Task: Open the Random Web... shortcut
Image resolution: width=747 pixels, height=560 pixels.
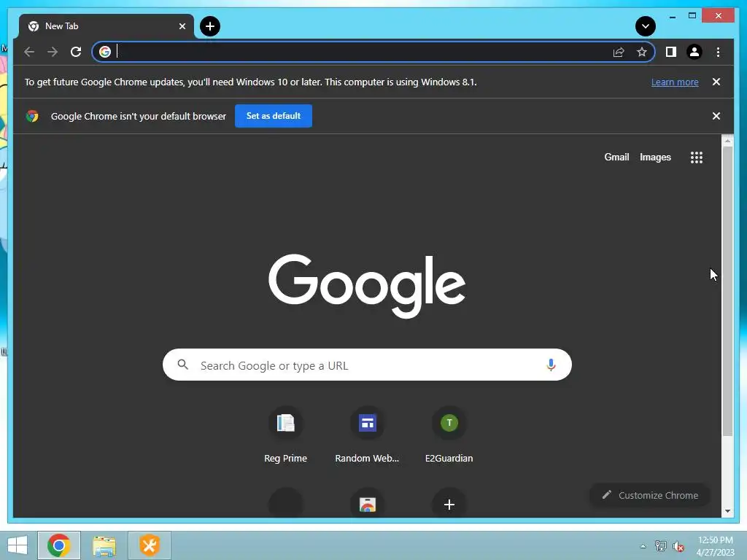Action: coord(367,435)
